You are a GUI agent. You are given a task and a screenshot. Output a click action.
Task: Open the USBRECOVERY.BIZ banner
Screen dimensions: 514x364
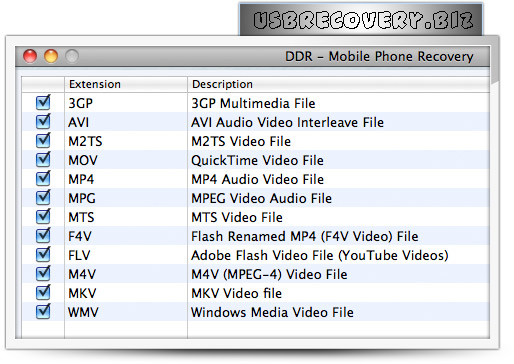(361, 19)
